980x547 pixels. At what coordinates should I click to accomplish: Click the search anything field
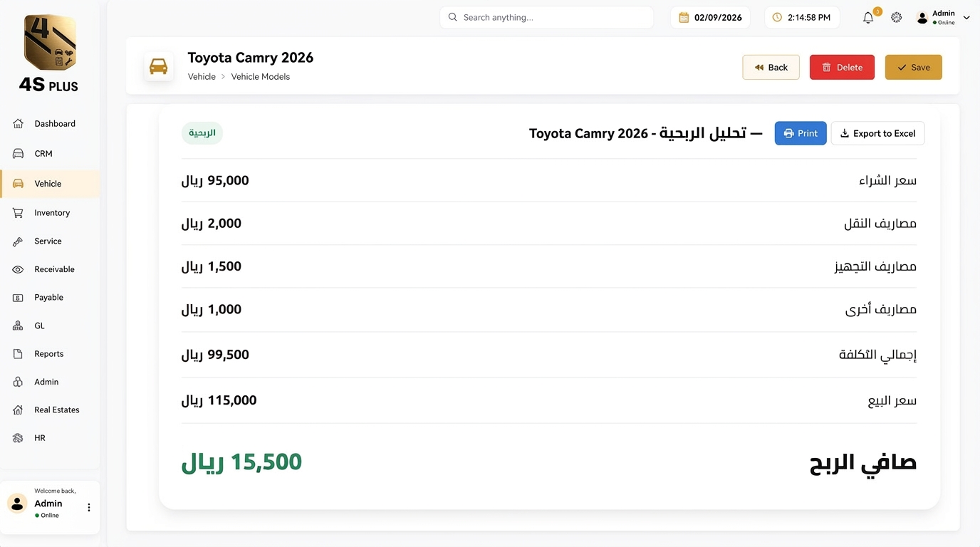coord(546,17)
